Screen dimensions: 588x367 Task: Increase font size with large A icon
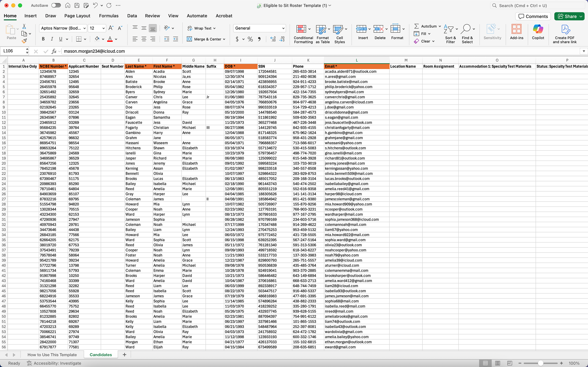click(x=111, y=28)
